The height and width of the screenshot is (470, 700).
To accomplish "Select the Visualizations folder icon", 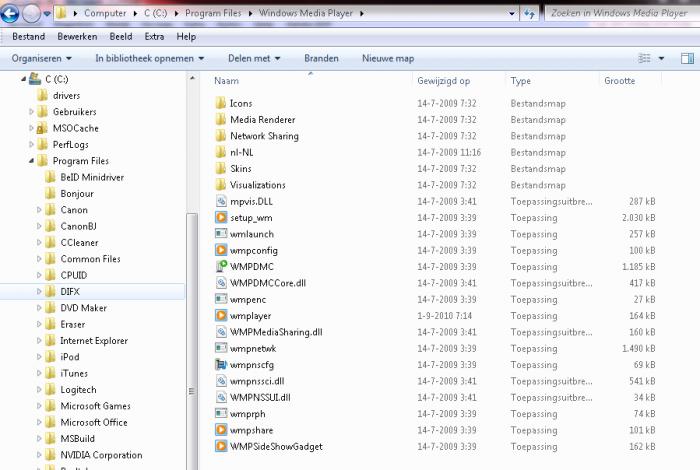I will [221, 185].
